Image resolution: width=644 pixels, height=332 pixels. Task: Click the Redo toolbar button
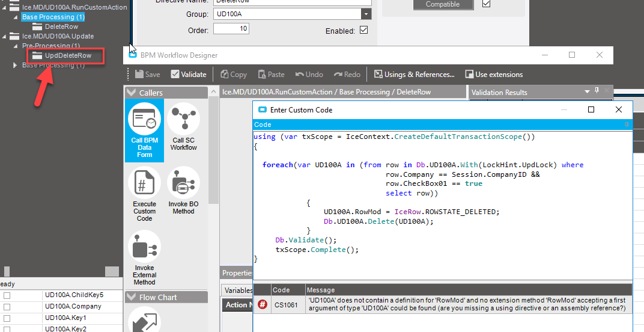(347, 74)
